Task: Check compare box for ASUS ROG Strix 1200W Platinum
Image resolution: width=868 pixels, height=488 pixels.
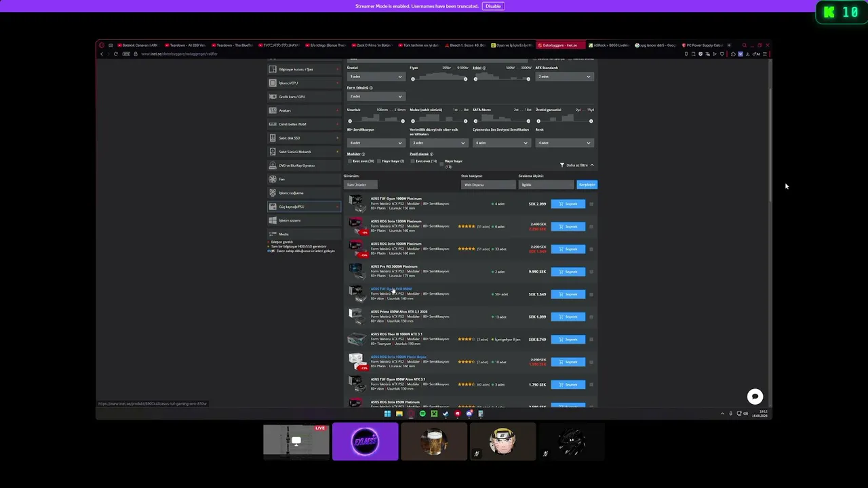Action: click(x=591, y=226)
